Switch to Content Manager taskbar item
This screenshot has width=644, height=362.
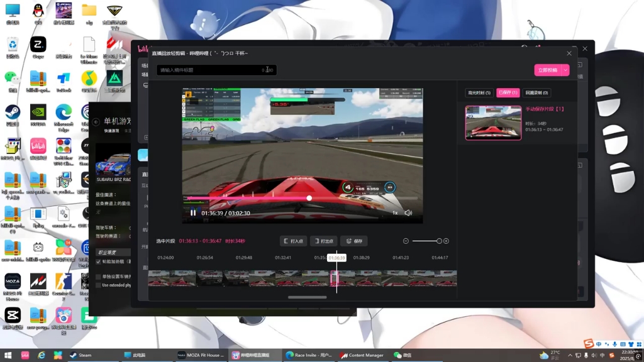pyautogui.click(x=362, y=355)
